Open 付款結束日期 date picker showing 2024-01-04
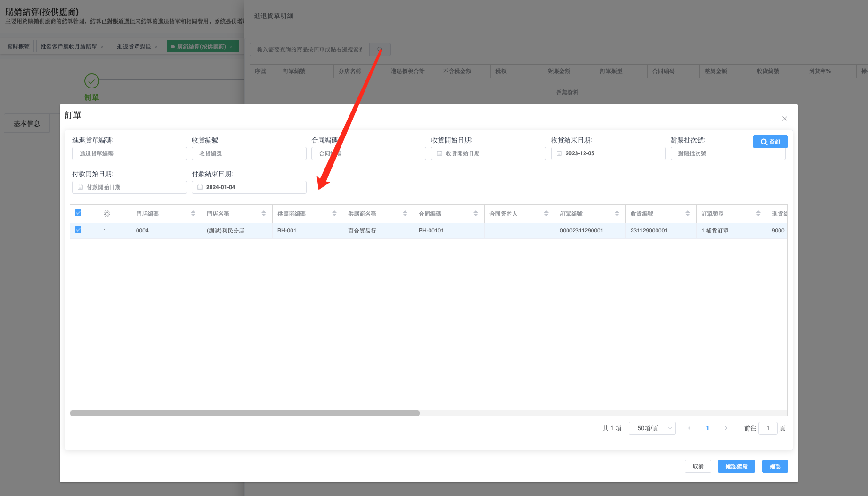The height and width of the screenshot is (496, 868). coord(249,187)
